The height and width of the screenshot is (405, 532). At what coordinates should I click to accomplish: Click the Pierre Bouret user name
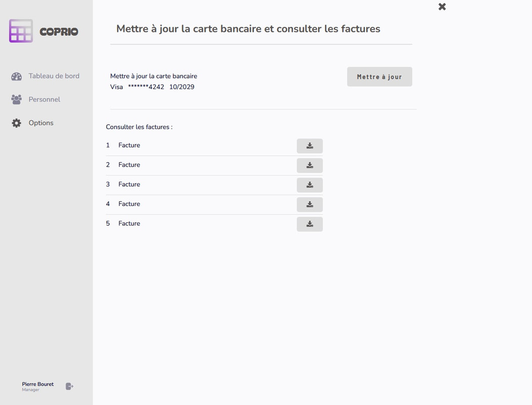(38, 384)
